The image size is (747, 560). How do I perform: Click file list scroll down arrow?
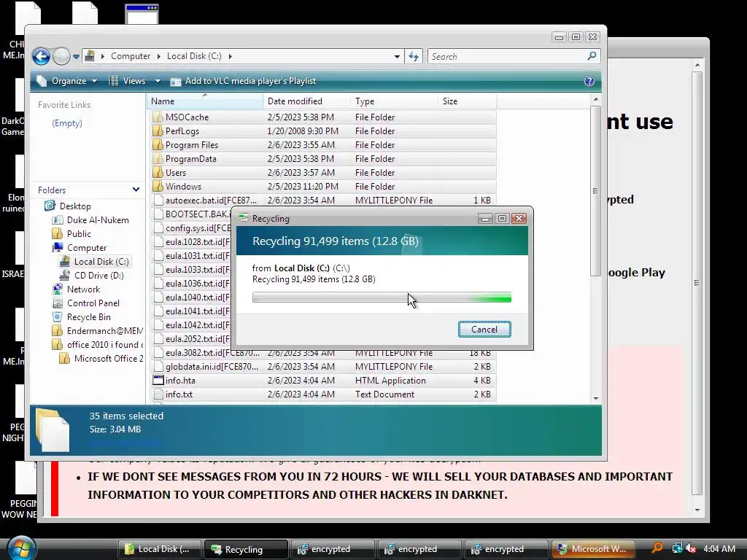point(595,399)
